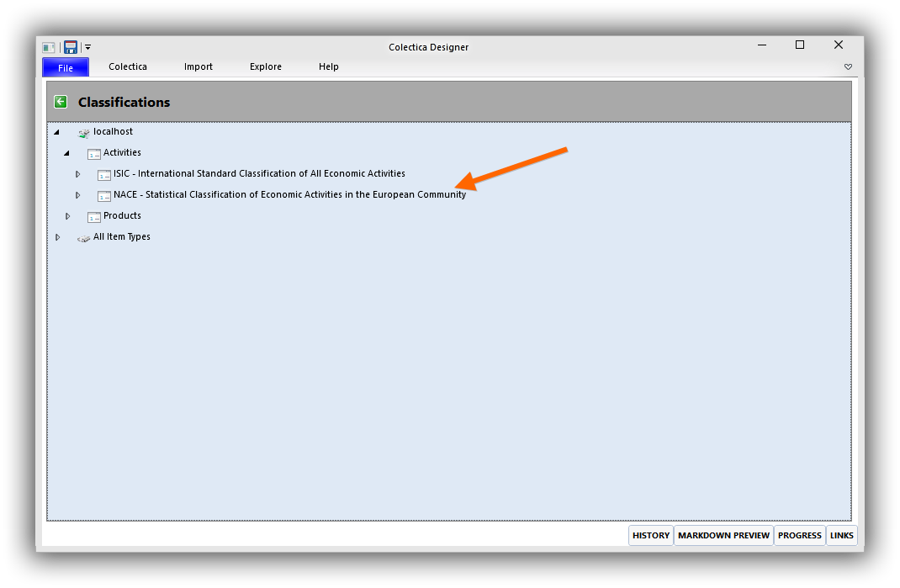Click the layout icon at the title bar's left end

49,47
